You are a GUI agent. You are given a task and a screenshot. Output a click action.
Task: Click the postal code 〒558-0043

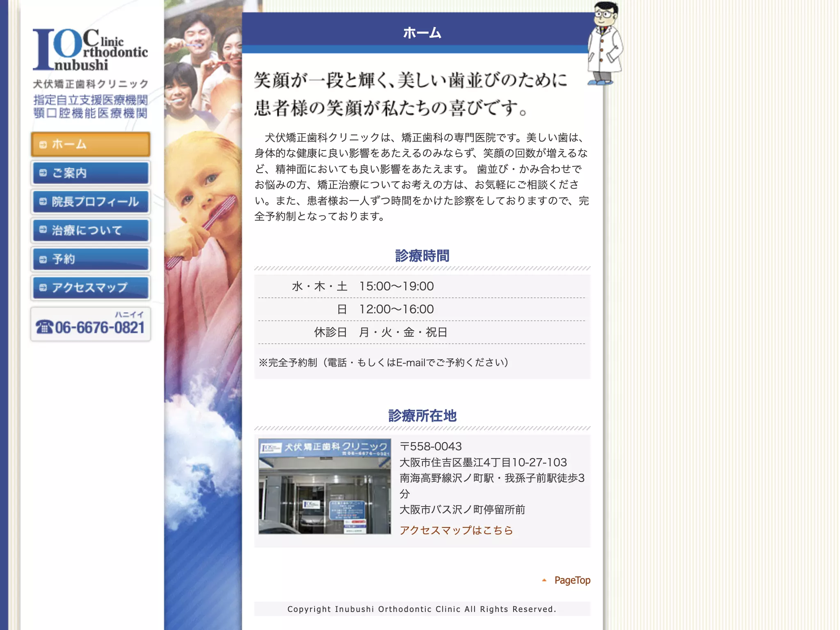tap(431, 446)
